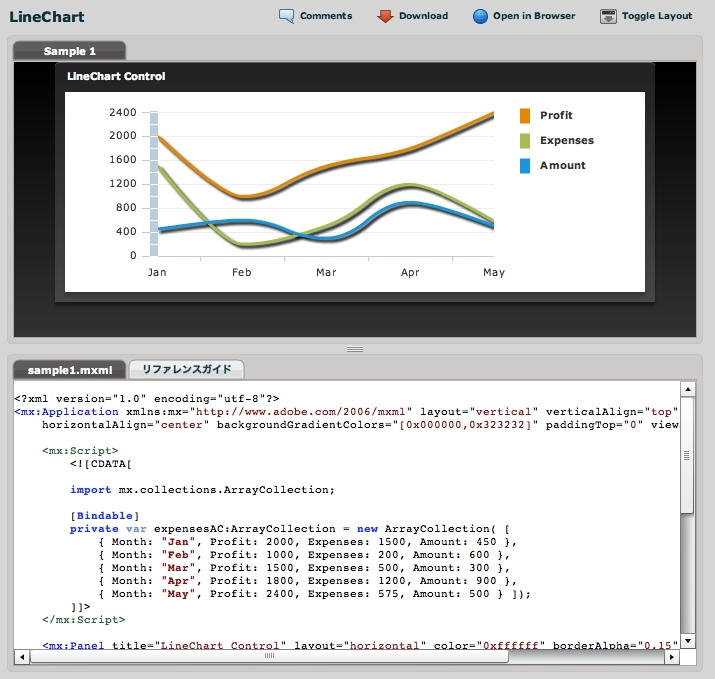Click the Comments speech bubble icon
715x679 pixels.
(x=286, y=16)
